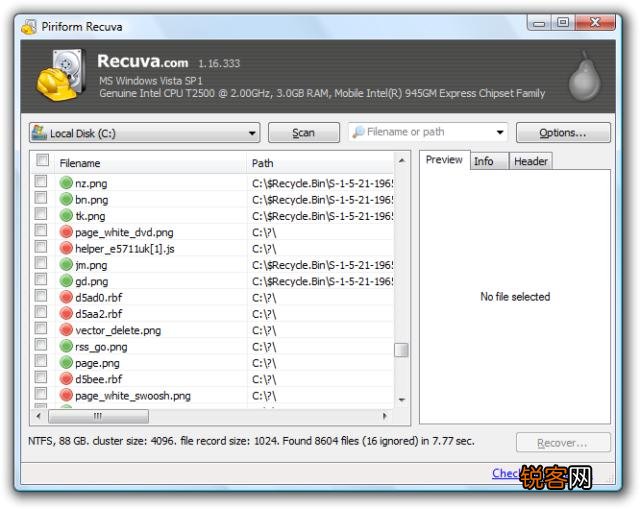Click the path cell of nz.png
This screenshot has height=509, width=640.
pos(322,183)
